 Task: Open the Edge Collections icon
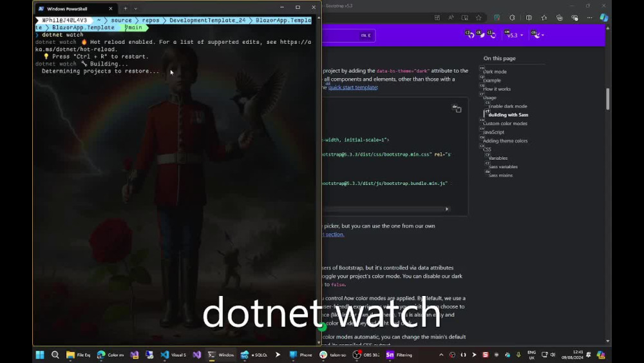click(x=560, y=17)
